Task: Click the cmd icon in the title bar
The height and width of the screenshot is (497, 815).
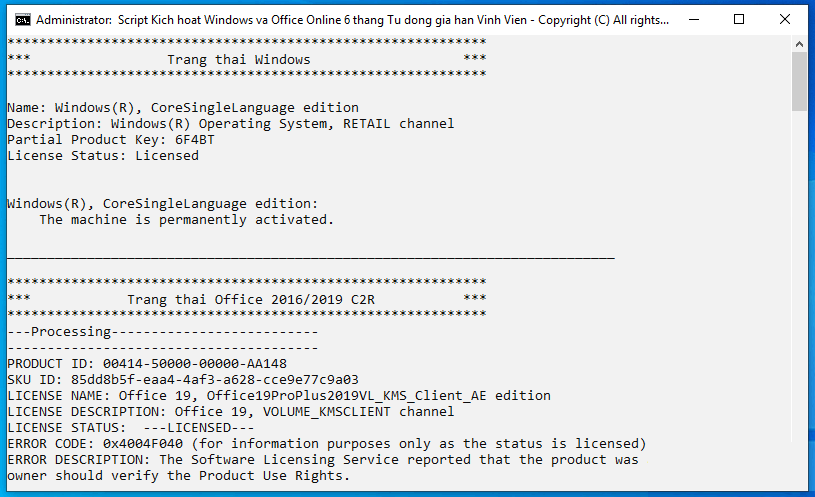Action: tap(22, 20)
